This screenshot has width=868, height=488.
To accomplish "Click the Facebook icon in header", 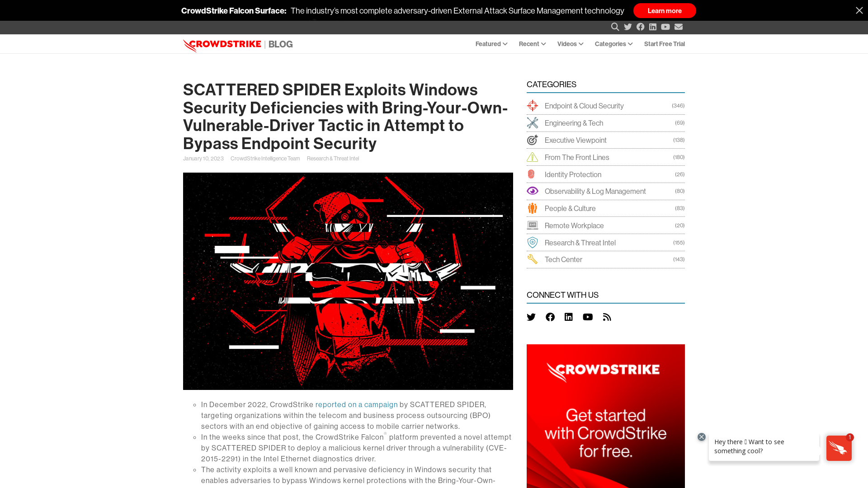I will [640, 27].
